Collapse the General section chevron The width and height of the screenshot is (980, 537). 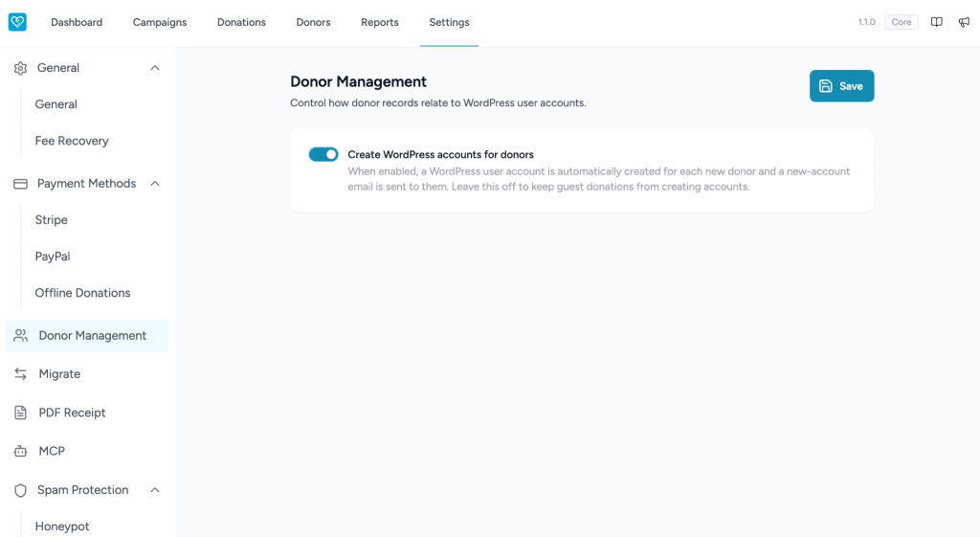(155, 68)
